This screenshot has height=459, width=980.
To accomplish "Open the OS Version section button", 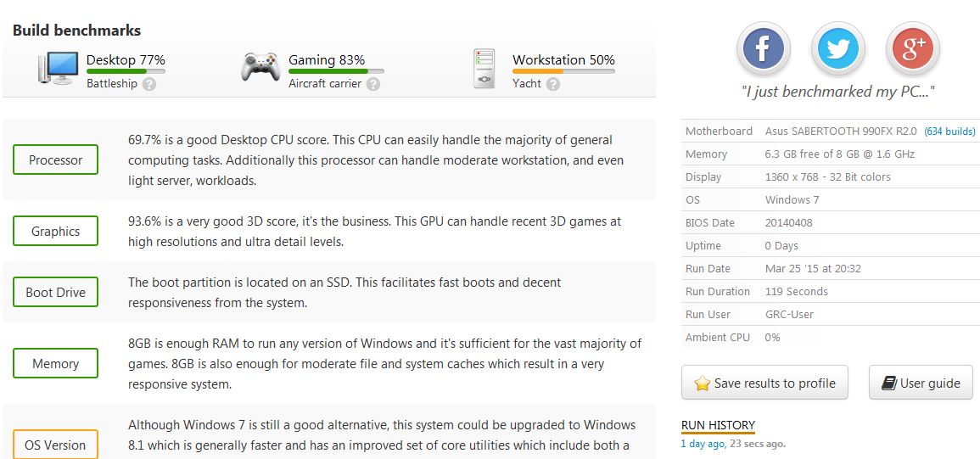I will 56,445.
